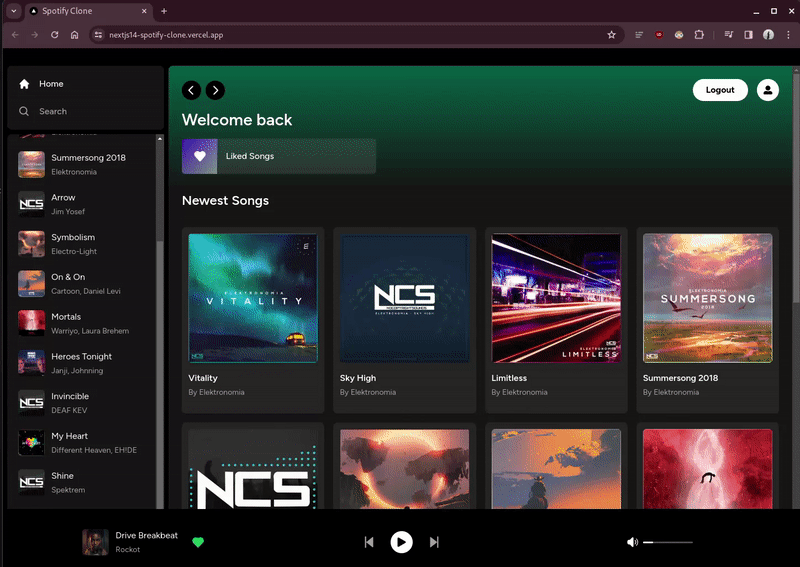The image size is (800, 567).
Task: Open Chrome profile avatar
Action: tap(768, 35)
